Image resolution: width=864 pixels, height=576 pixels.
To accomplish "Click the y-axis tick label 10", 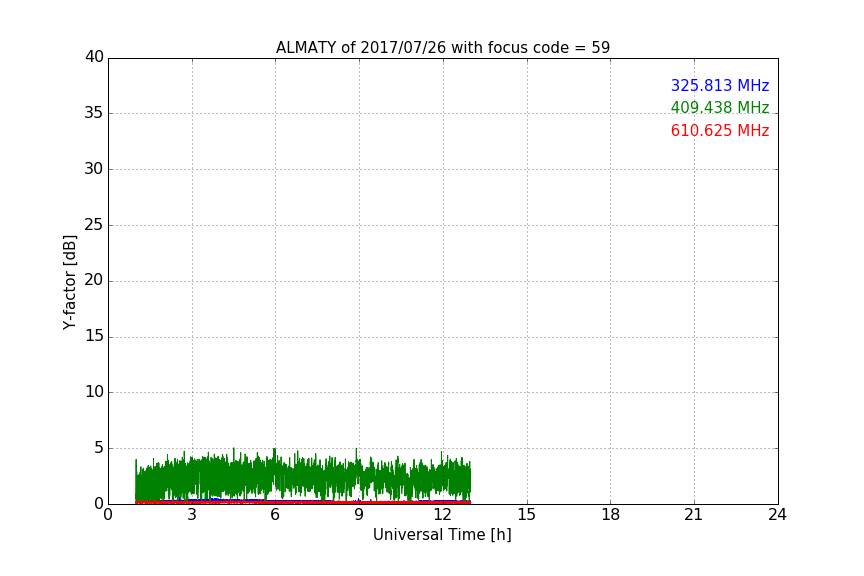I will coord(94,392).
